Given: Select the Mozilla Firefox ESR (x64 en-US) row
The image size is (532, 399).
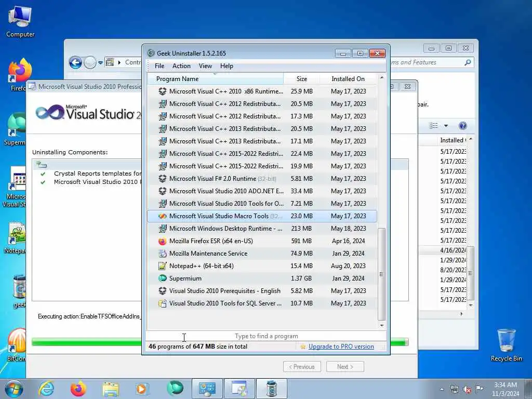Looking at the screenshot, I should [262, 241].
